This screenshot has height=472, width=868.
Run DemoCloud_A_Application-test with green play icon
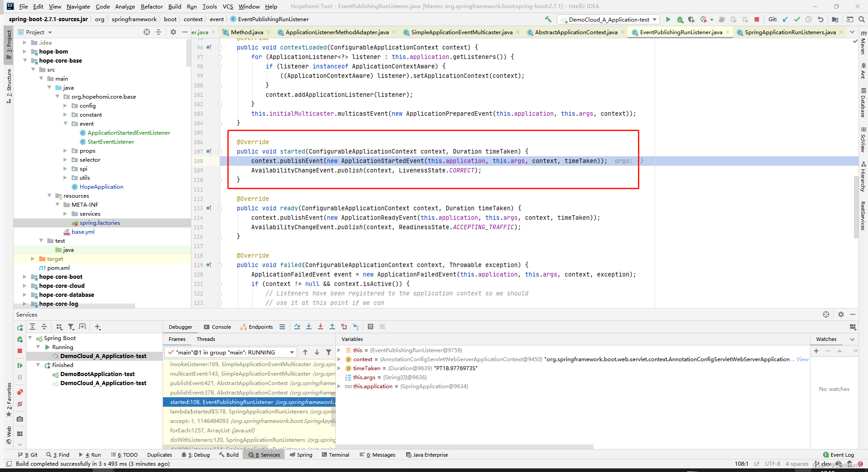pos(668,19)
